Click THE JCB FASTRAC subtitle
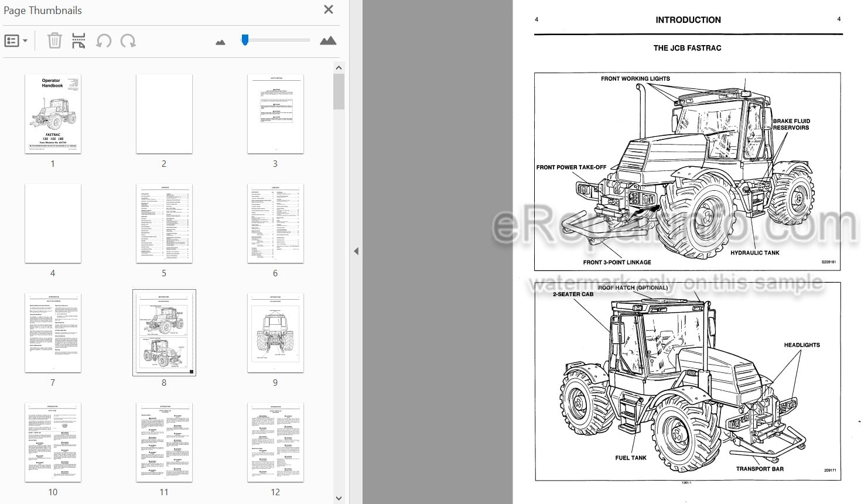This screenshot has height=504, width=861. click(688, 48)
